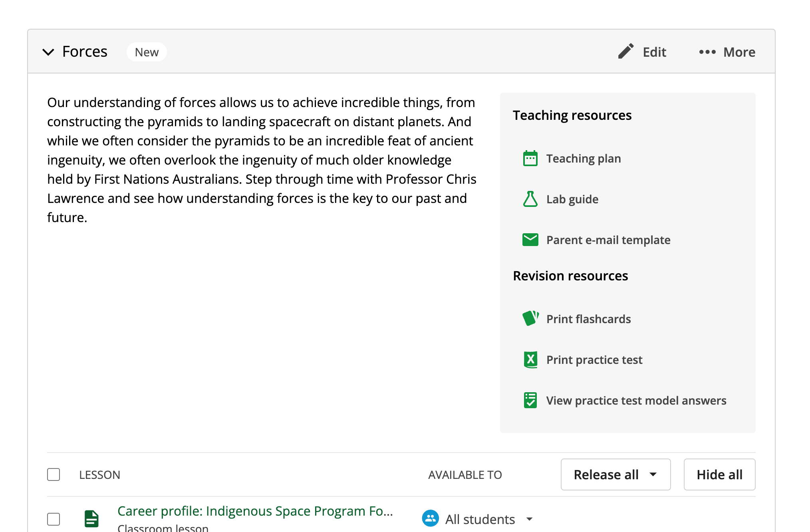Image resolution: width=810 pixels, height=532 pixels.
Task: Click the All students group icon
Action: click(x=430, y=519)
